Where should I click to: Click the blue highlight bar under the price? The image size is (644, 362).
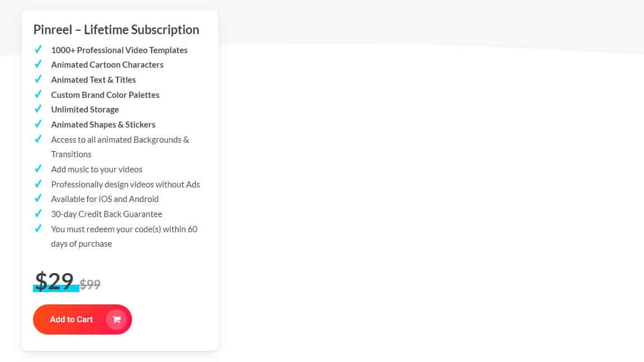tap(56, 289)
